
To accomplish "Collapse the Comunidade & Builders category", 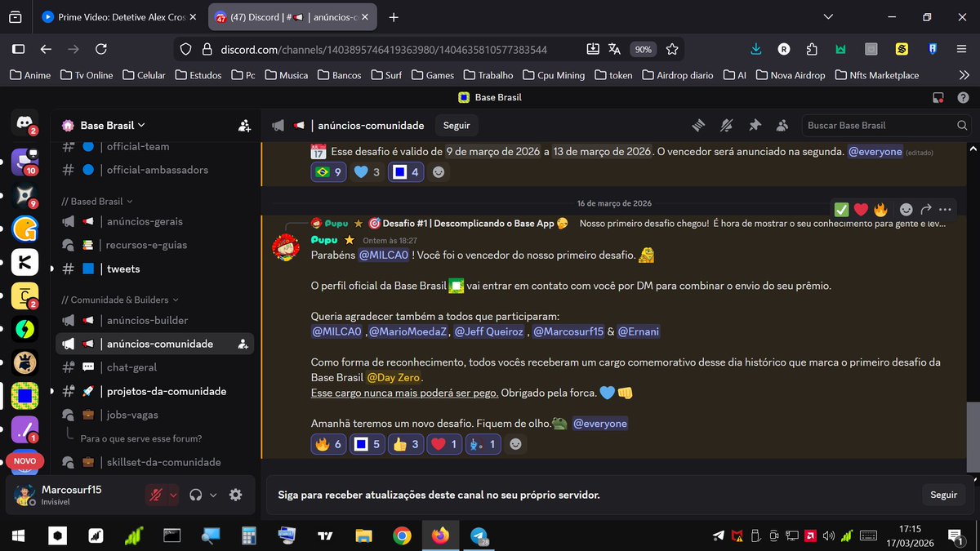I will (119, 300).
